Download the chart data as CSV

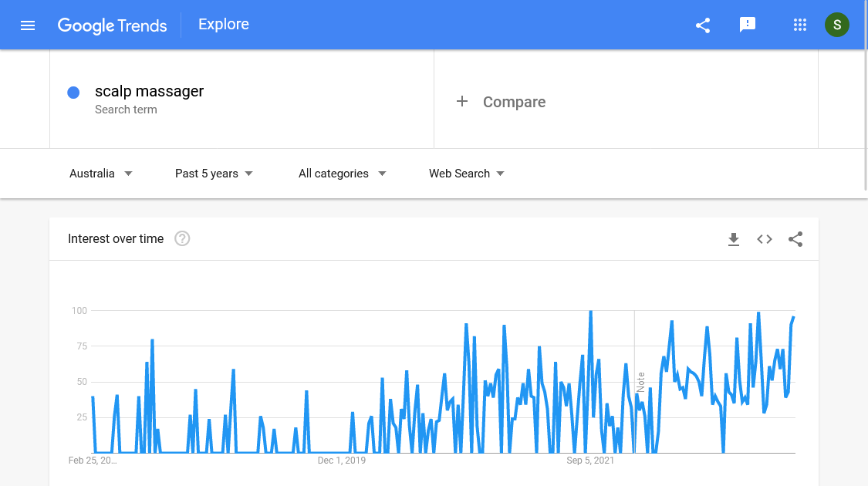click(x=734, y=239)
